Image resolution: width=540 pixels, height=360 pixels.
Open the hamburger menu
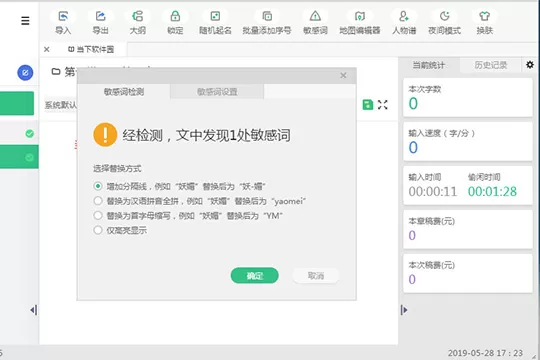coord(25,21)
